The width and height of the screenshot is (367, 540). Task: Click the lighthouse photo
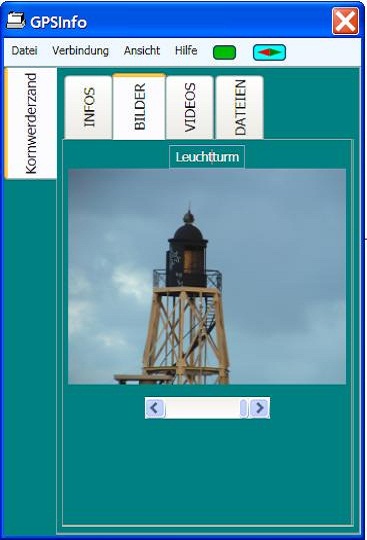pos(207,277)
